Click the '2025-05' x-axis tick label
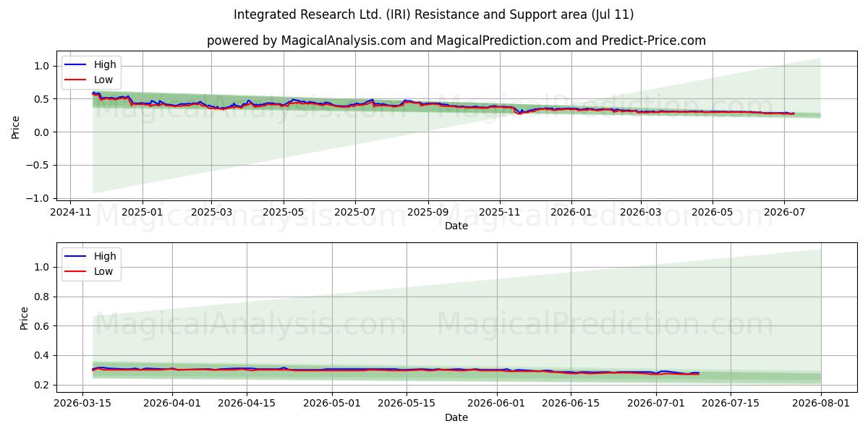The height and width of the screenshot is (434, 868). (x=283, y=213)
